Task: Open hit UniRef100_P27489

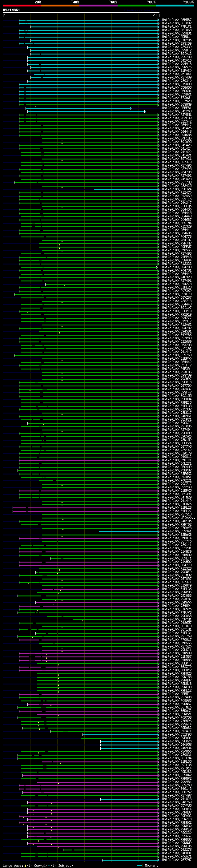Action: [177, 78]
